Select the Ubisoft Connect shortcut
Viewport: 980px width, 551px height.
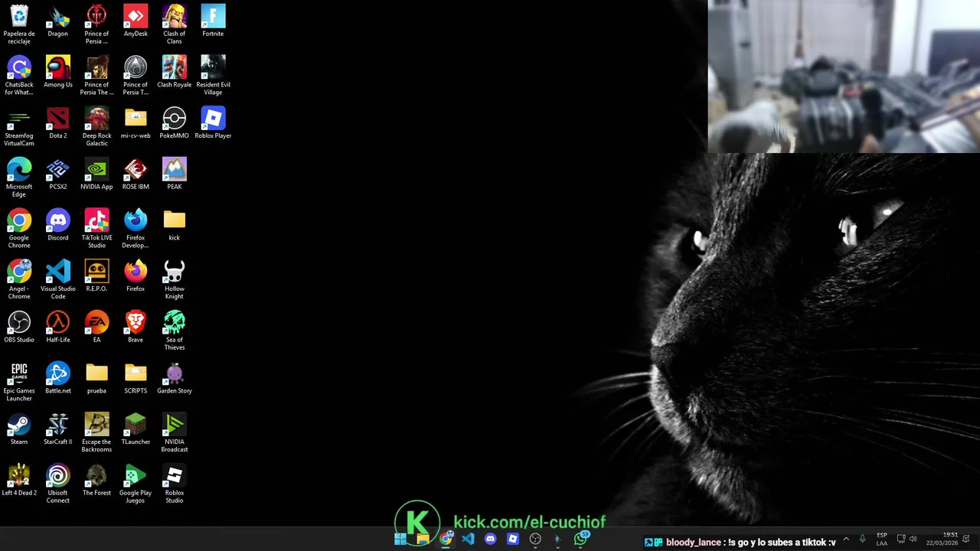[58, 484]
